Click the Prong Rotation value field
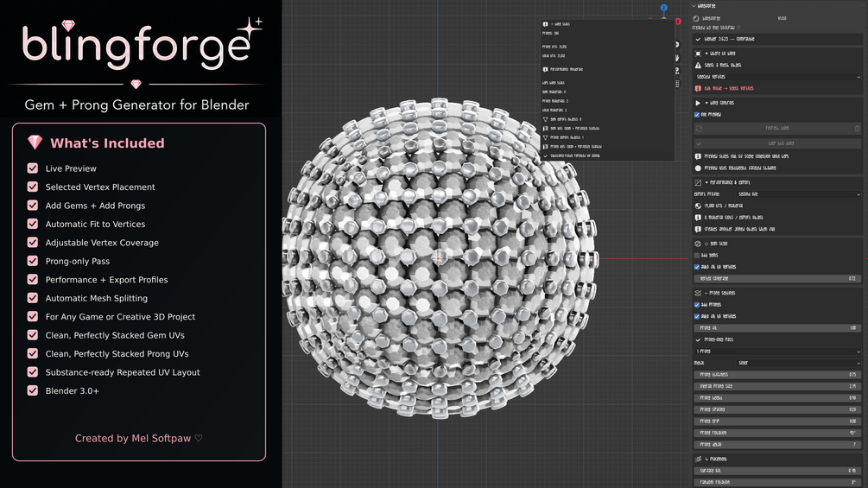 (x=778, y=433)
